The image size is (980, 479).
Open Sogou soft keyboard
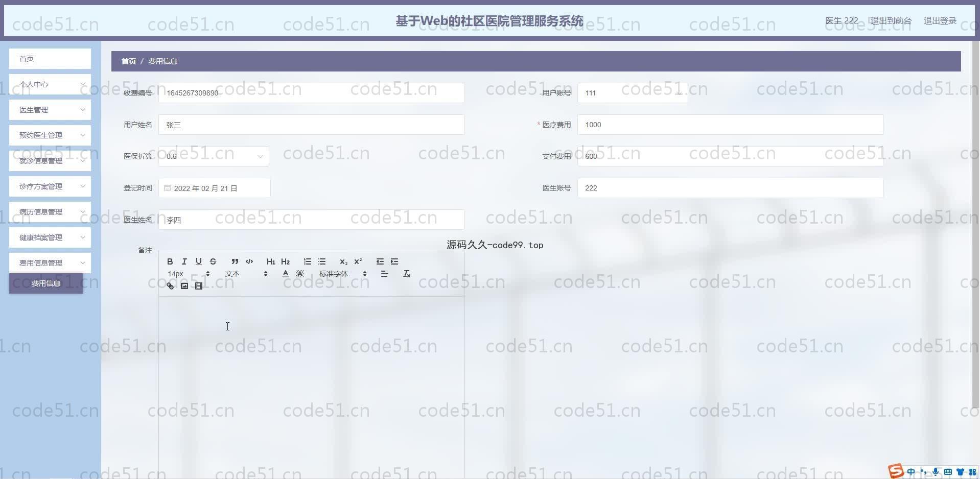tap(948, 472)
